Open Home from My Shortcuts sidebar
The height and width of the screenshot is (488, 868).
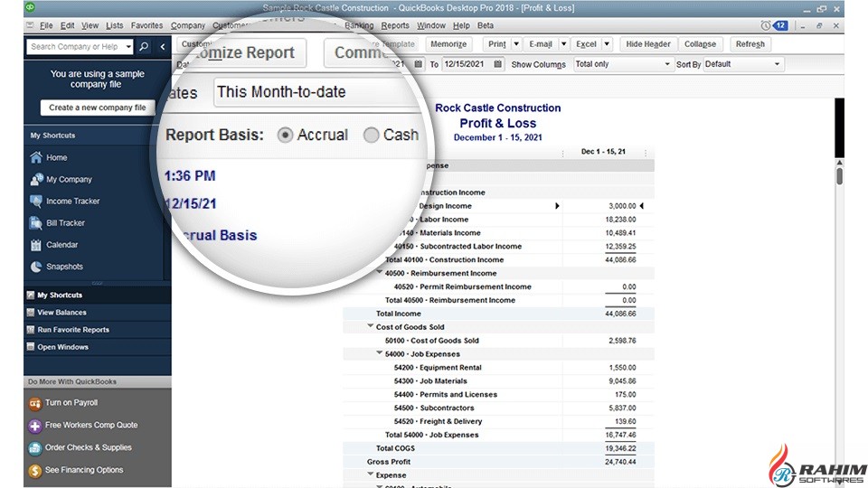pos(56,157)
